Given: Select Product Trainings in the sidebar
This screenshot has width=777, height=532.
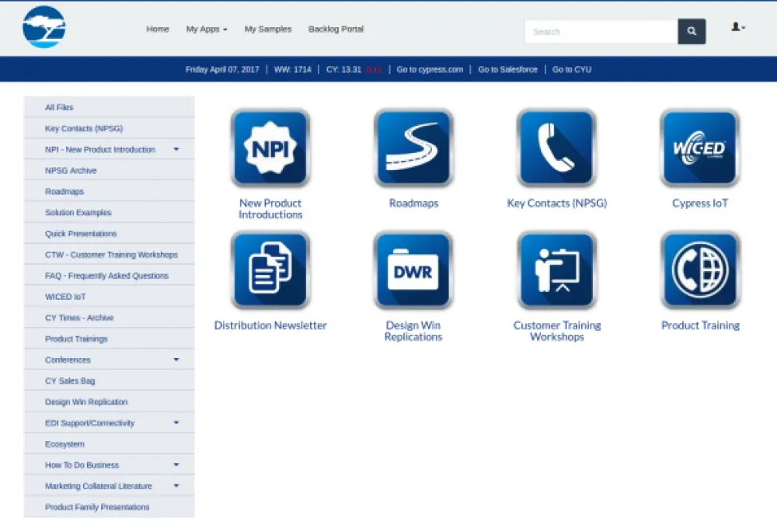Looking at the screenshot, I should [109, 339].
